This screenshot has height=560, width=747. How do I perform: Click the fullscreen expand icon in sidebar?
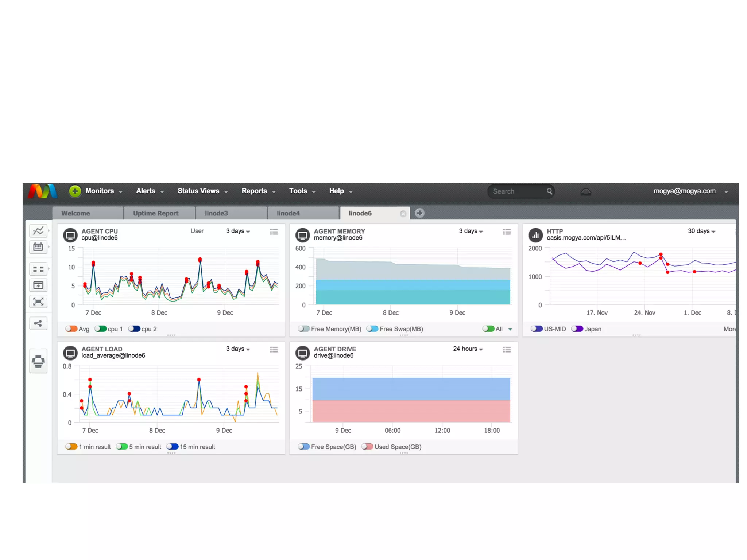click(38, 302)
